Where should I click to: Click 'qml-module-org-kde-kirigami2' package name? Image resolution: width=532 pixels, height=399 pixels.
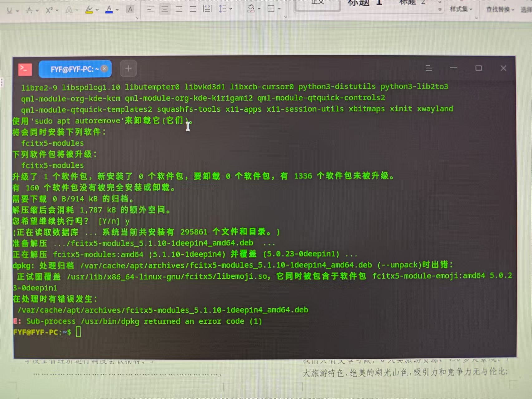pos(189,98)
